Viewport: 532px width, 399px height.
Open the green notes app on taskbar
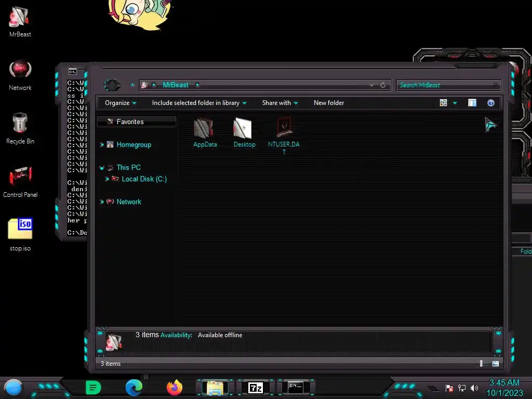(x=93, y=388)
